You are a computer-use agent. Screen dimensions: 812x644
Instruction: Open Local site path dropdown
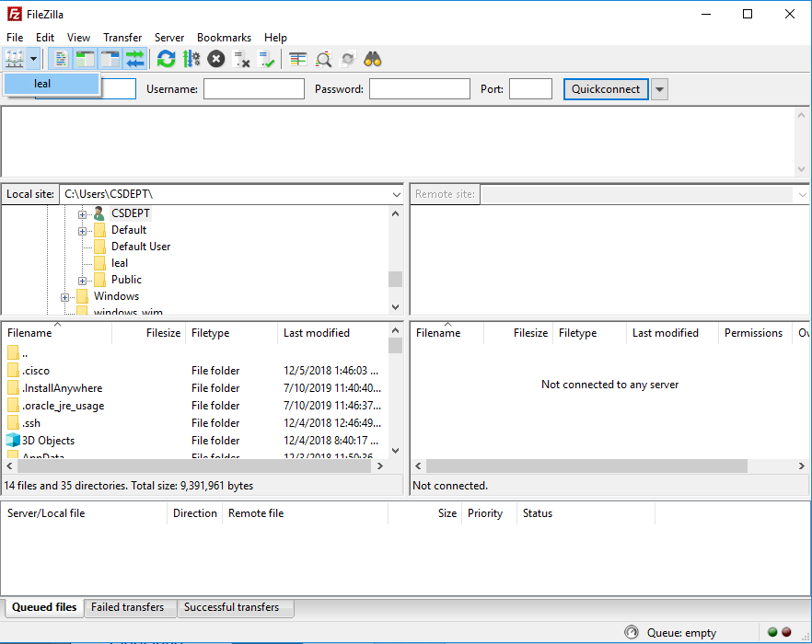click(396, 195)
